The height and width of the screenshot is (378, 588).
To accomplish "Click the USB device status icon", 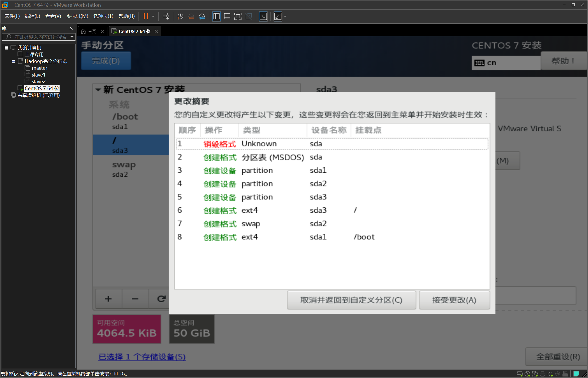I will [565, 374].
